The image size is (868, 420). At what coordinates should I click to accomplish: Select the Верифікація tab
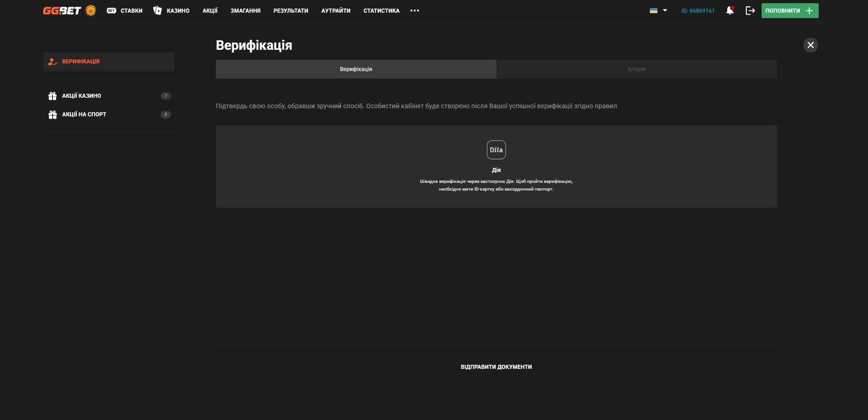pos(356,69)
